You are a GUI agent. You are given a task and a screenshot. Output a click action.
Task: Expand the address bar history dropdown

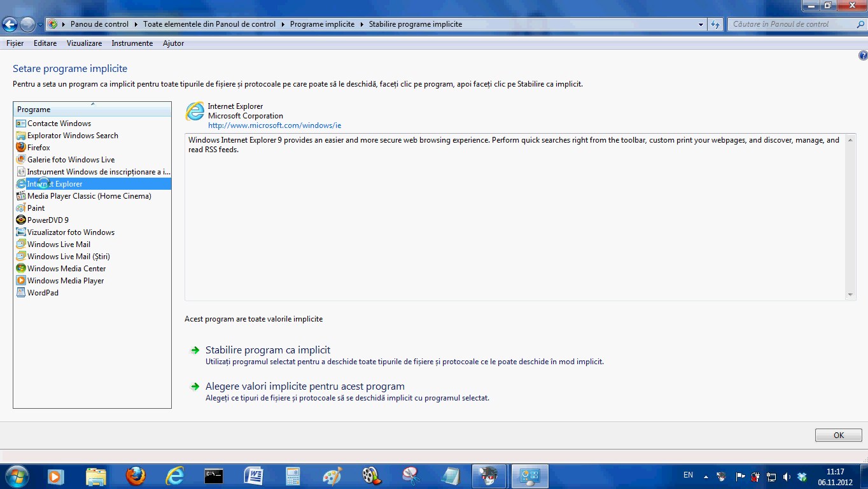700,24
